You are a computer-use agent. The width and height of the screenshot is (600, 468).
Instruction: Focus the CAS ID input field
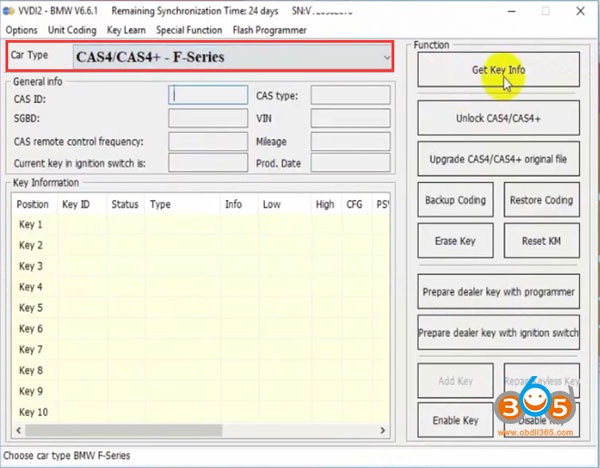(x=208, y=95)
